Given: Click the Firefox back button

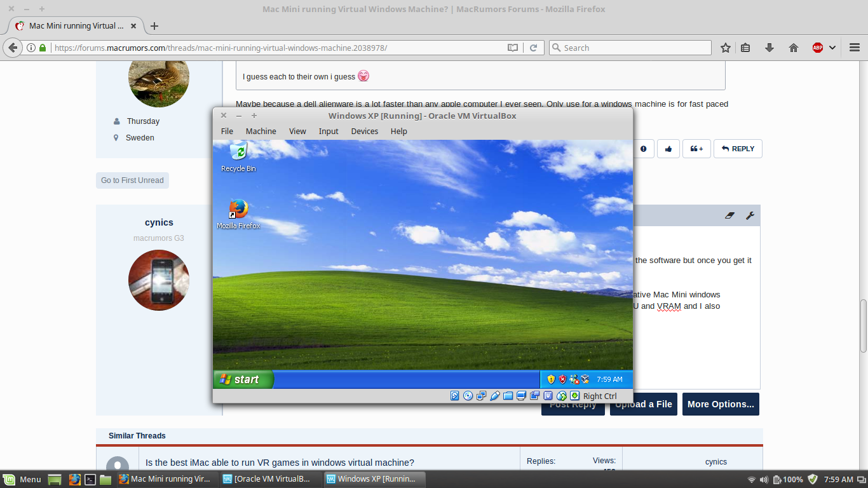Looking at the screenshot, I should coord(13,48).
